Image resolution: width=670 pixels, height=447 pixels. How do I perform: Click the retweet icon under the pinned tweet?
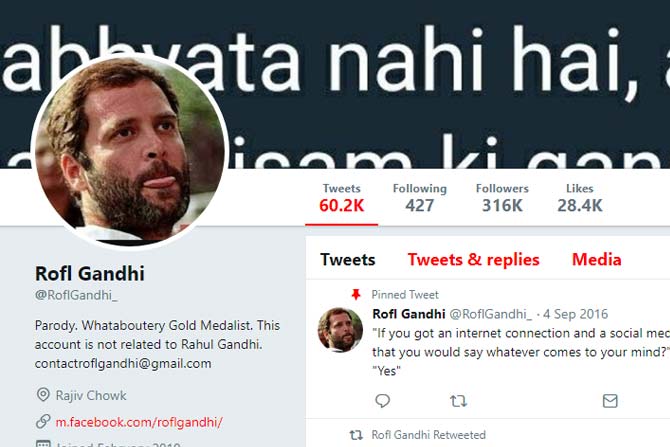click(458, 401)
